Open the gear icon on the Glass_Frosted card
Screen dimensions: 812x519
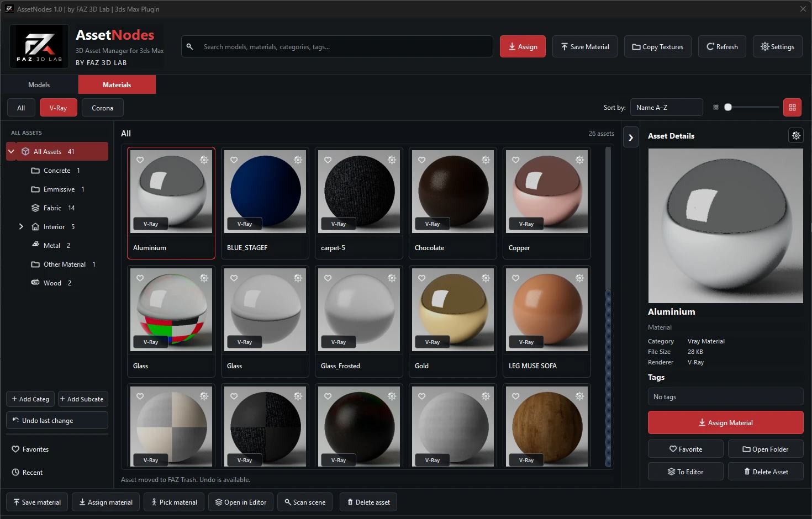392,278
